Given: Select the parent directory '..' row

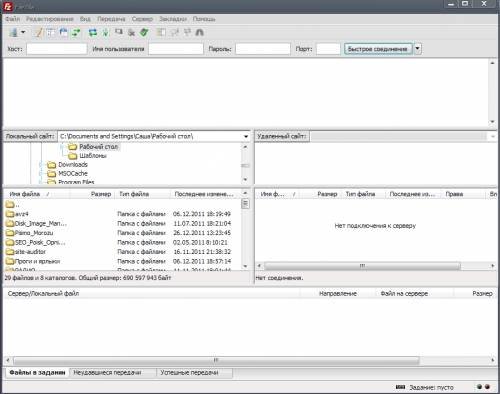Looking at the screenshot, I should [122, 204].
